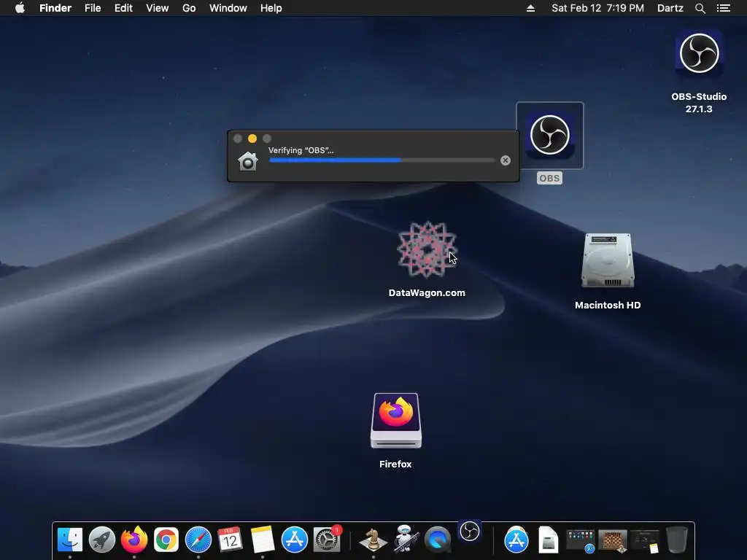This screenshot has height=560, width=747.
Task: Open the Apple menu
Action: coord(20,8)
